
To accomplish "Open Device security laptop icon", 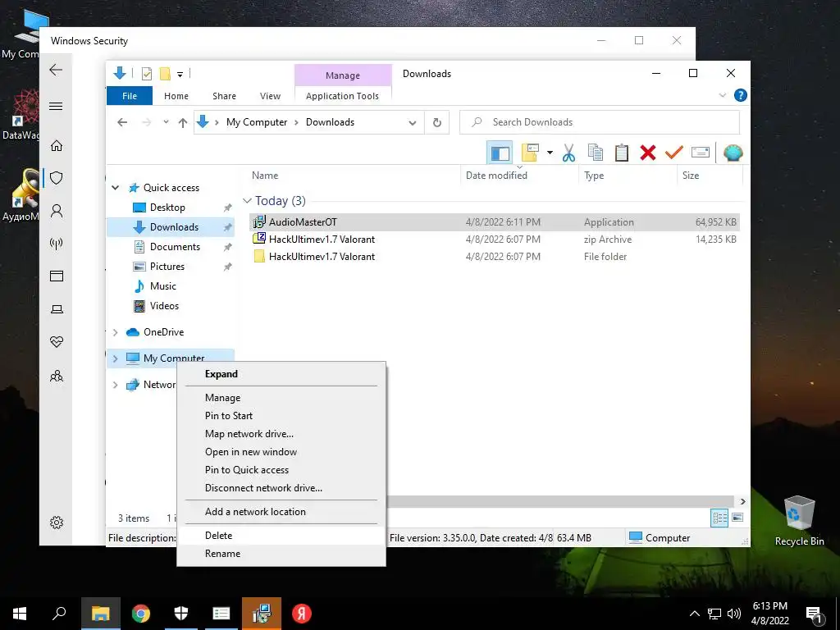I will pos(57,309).
